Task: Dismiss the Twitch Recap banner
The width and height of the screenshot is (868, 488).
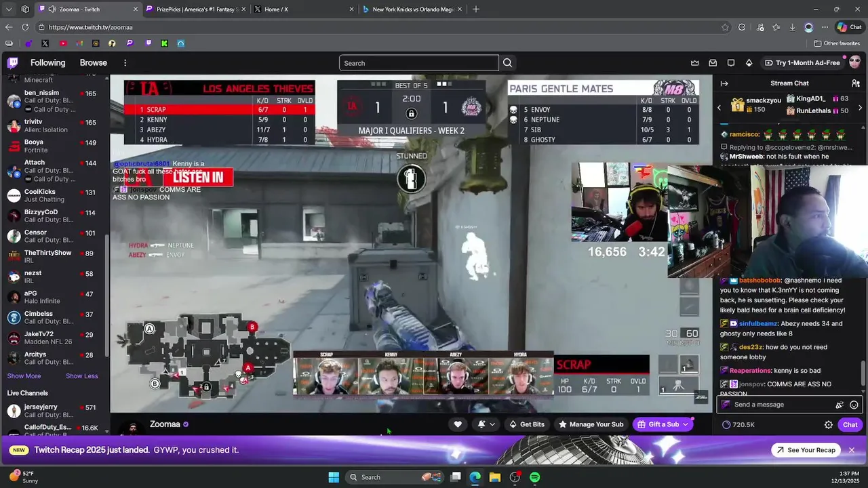Action: pyautogui.click(x=852, y=450)
